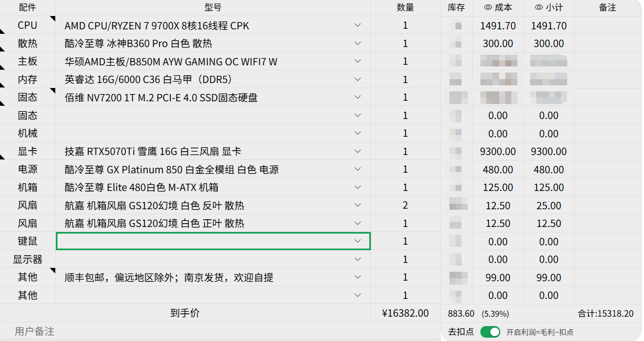Click 英睿达 16G/6000 C36 model text
Screen dimensions: 644x341
click(148, 79)
